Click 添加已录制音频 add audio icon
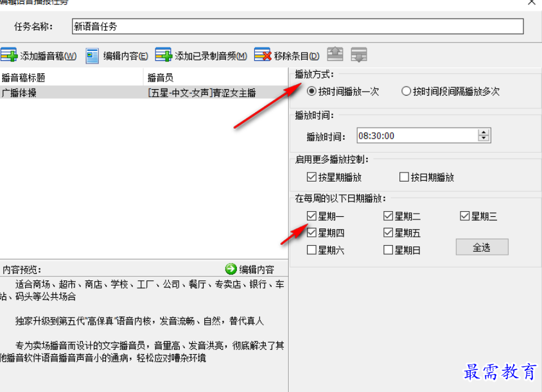This screenshot has width=542, height=392. [x=164, y=55]
